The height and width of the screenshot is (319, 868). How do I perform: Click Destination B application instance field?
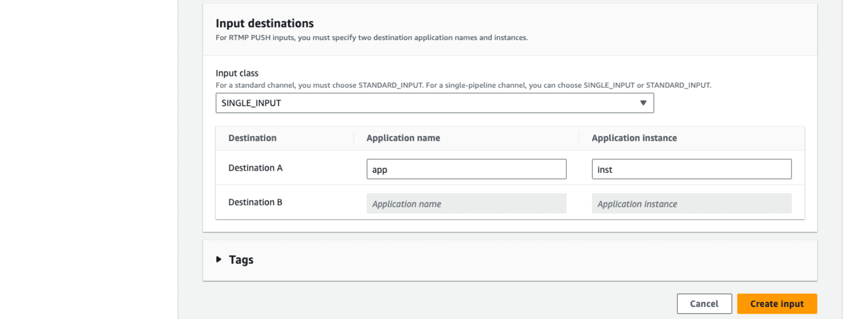pos(691,203)
